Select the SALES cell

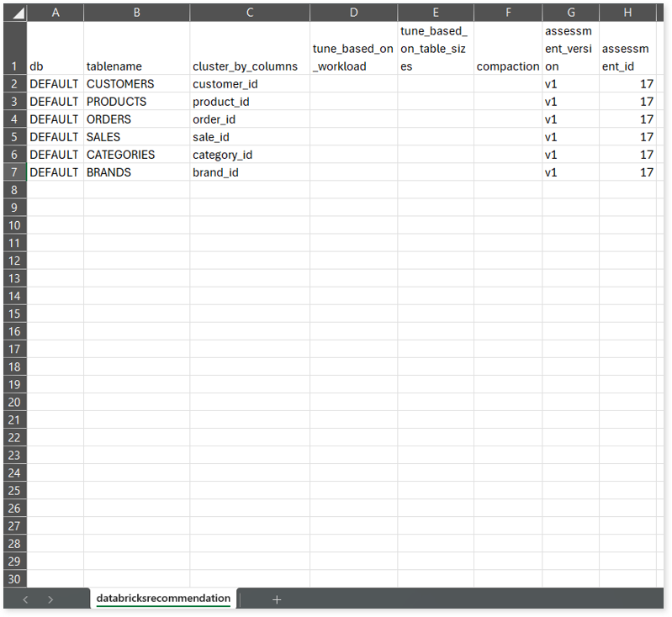[x=137, y=137]
